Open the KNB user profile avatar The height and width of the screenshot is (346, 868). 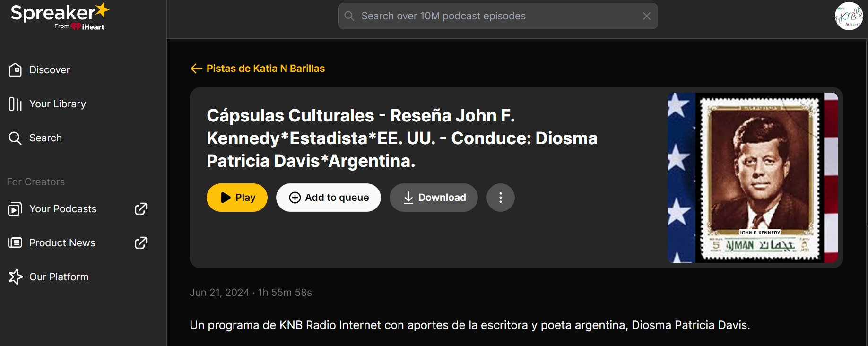(849, 16)
